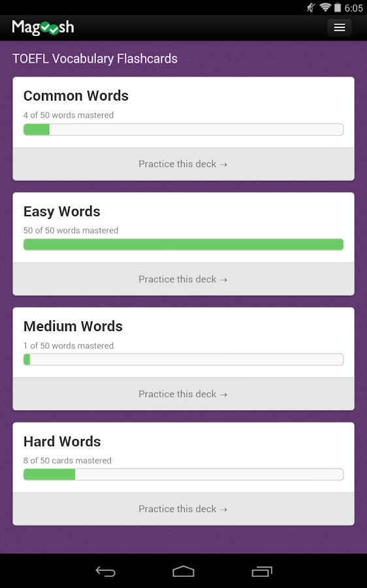Viewport: 367px width, 588px height.
Task: Open the recent apps button
Action: point(262,571)
